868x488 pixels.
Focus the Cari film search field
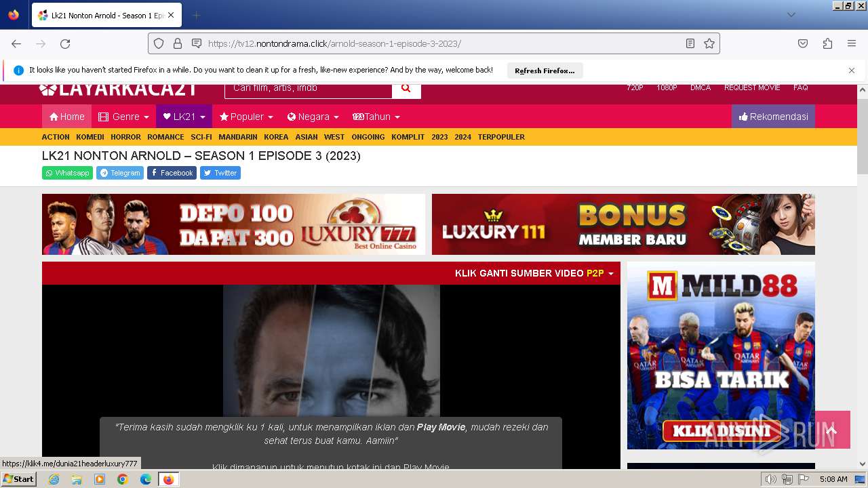[x=308, y=89]
